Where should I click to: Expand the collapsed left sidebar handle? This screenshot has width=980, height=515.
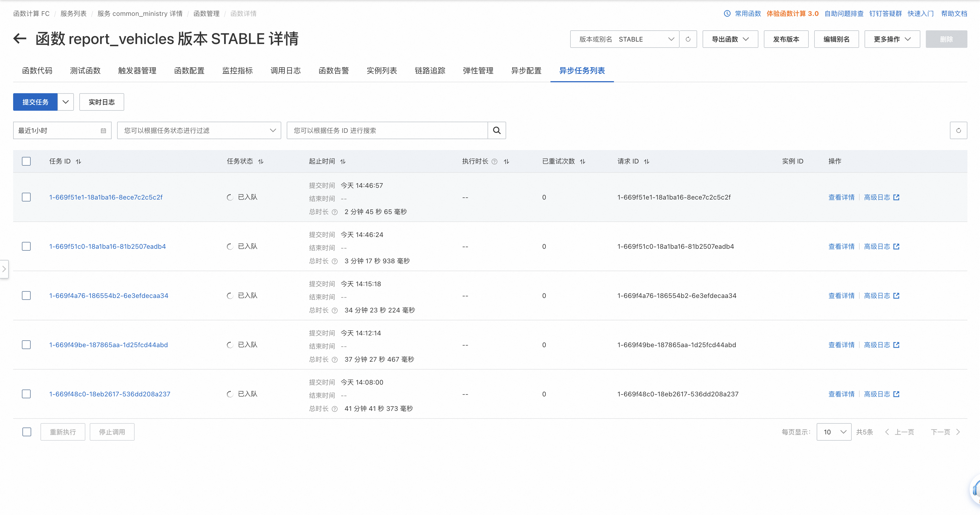point(4,269)
